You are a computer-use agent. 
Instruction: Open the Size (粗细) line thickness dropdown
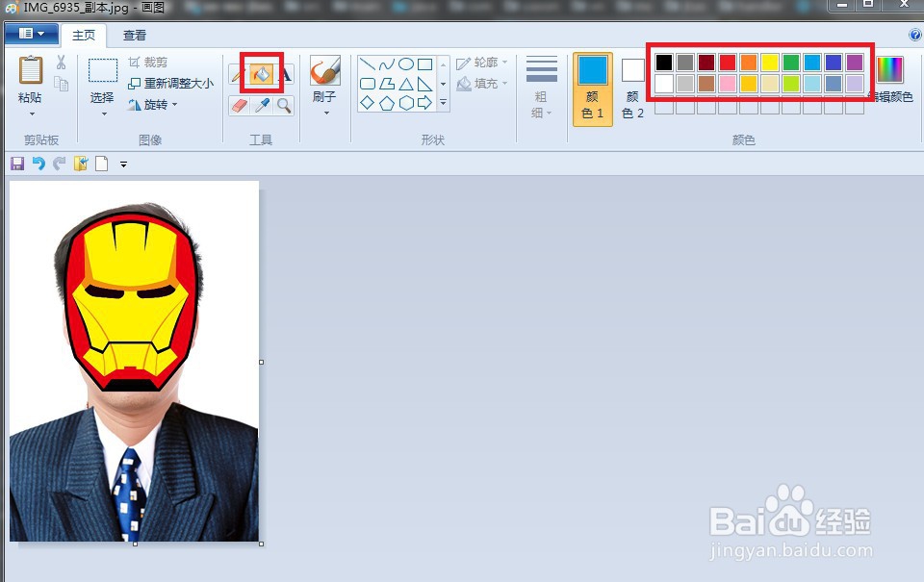tap(541, 88)
